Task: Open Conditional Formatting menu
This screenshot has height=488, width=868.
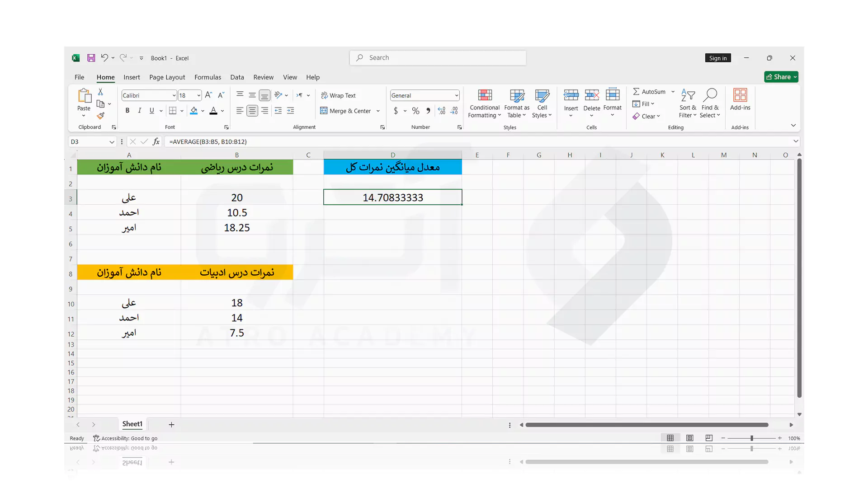Action: coord(484,103)
